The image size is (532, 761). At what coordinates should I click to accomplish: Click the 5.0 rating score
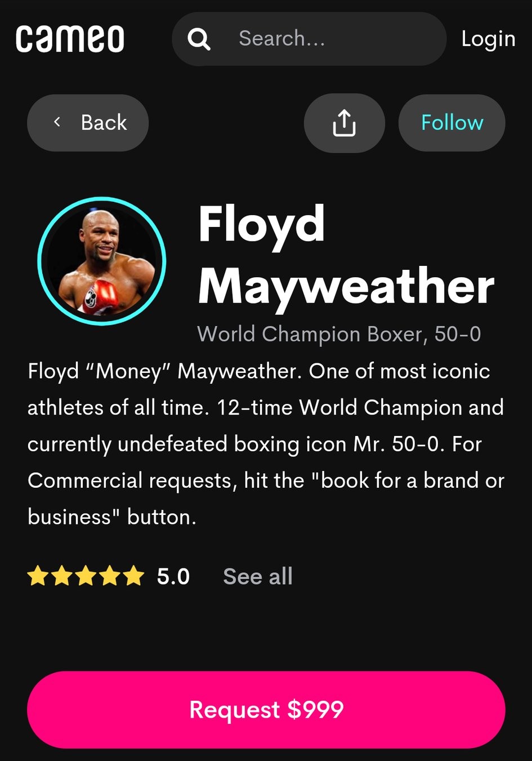(x=173, y=576)
